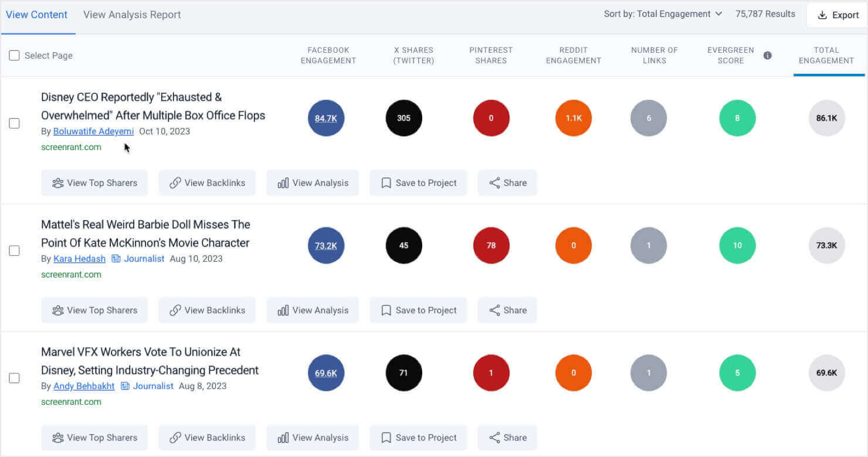Enable the Select Page checkbox

pos(14,55)
